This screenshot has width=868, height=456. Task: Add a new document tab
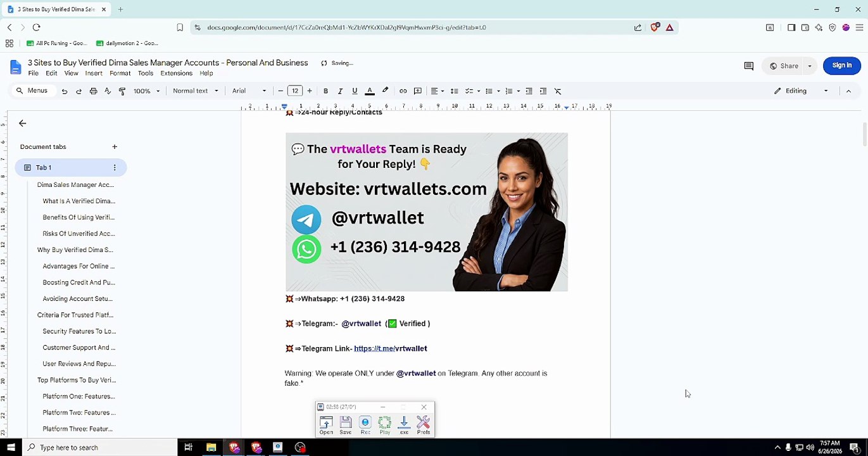[115, 147]
